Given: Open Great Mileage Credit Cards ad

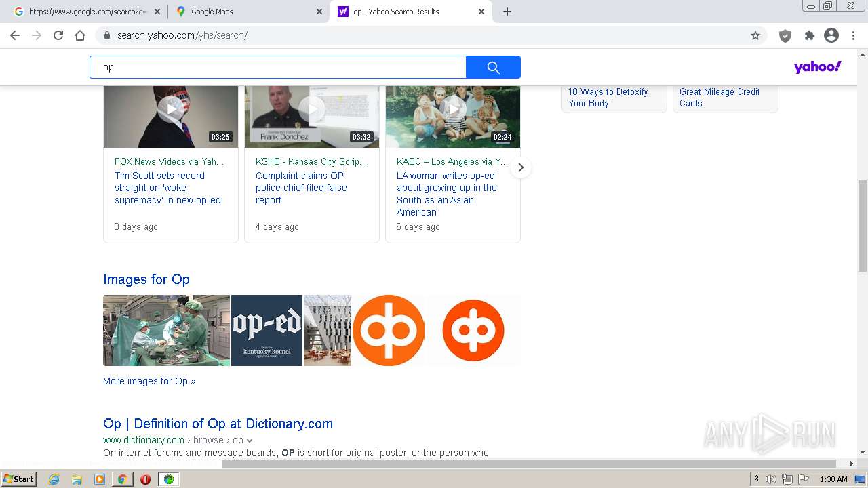Looking at the screenshot, I should click(719, 98).
